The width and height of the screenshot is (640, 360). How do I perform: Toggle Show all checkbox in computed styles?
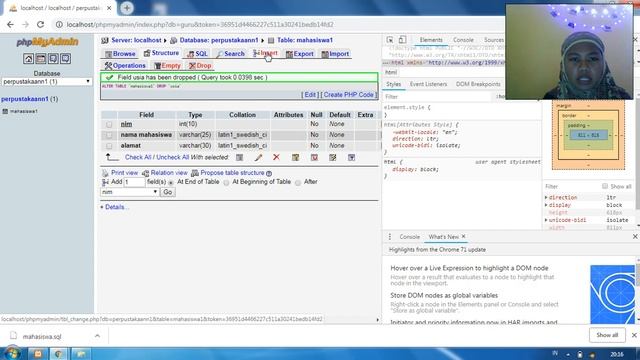605,186
